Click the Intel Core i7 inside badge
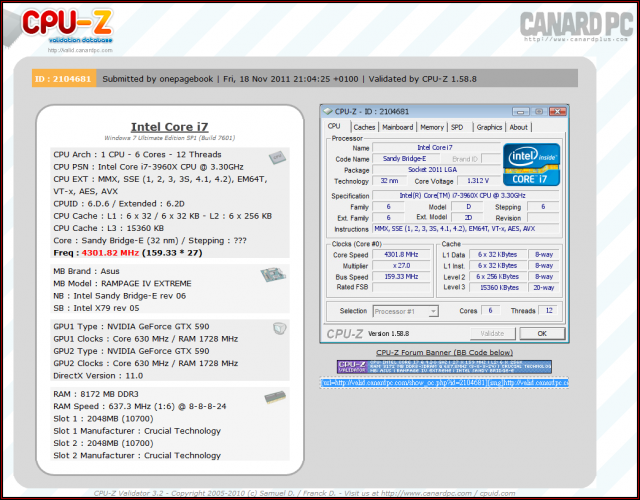Screen dimensions: 640x500 tap(531, 164)
